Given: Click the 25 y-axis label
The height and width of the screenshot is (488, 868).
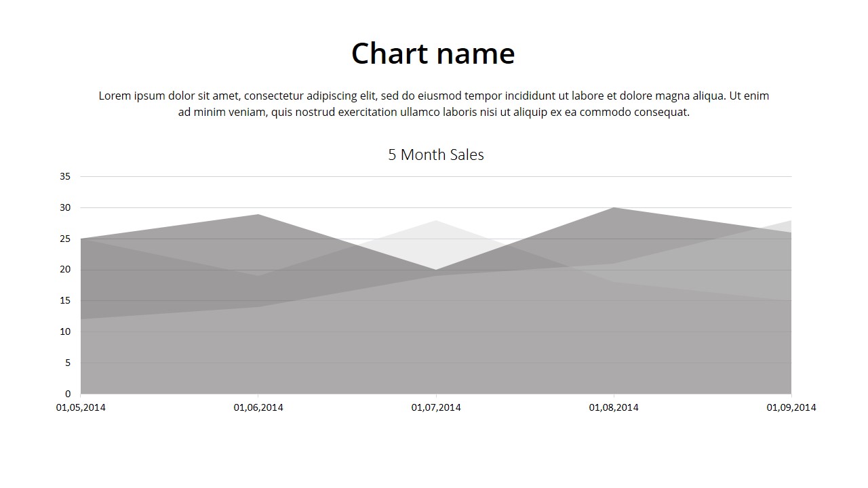Looking at the screenshot, I should [65, 239].
